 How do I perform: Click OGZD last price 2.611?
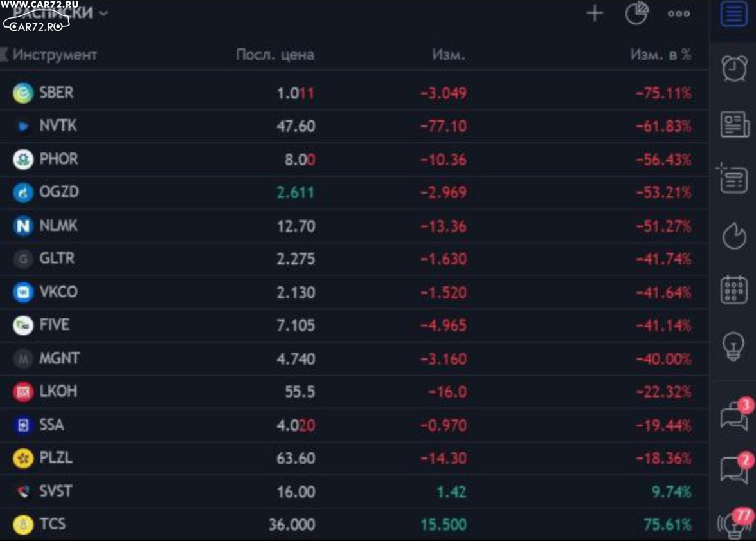coord(296,192)
